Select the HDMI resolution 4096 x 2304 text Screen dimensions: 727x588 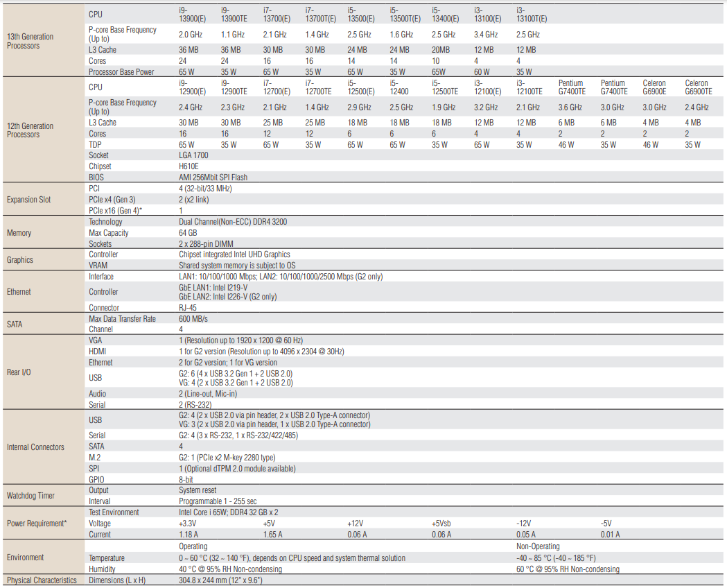click(x=261, y=352)
